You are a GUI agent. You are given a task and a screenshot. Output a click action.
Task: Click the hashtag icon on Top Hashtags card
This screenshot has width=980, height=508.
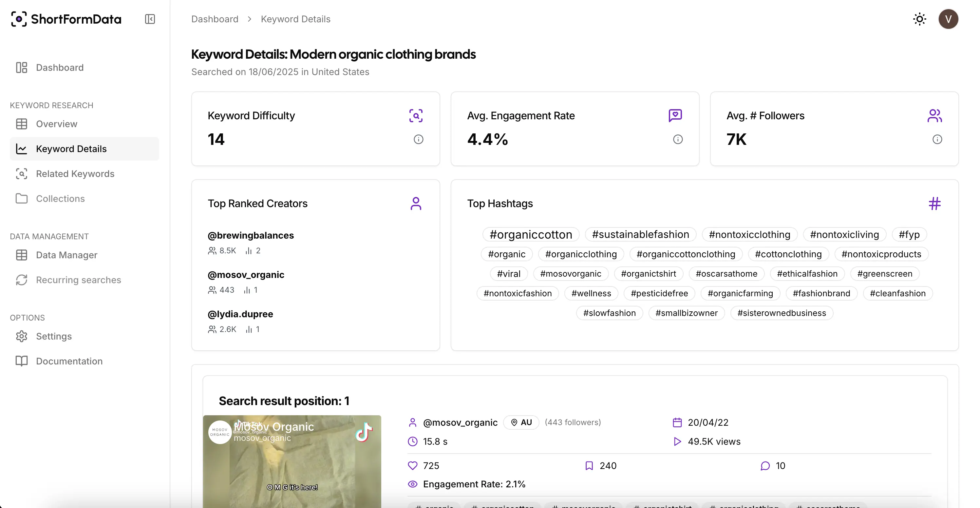click(x=935, y=203)
